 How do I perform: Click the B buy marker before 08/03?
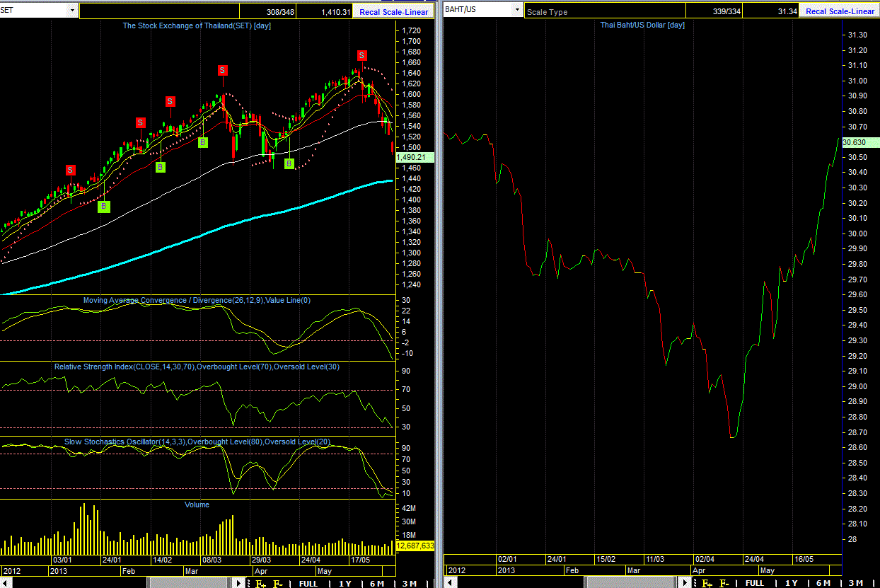(x=202, y=142)
